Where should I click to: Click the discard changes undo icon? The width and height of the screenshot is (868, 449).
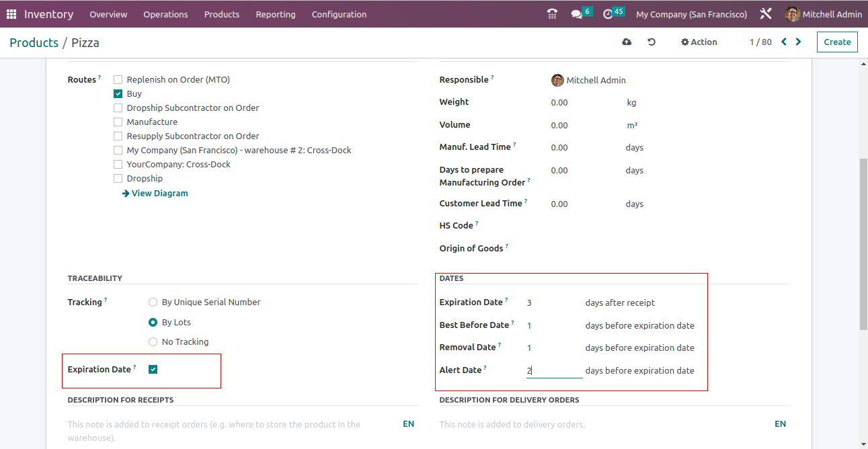(652, 42)
